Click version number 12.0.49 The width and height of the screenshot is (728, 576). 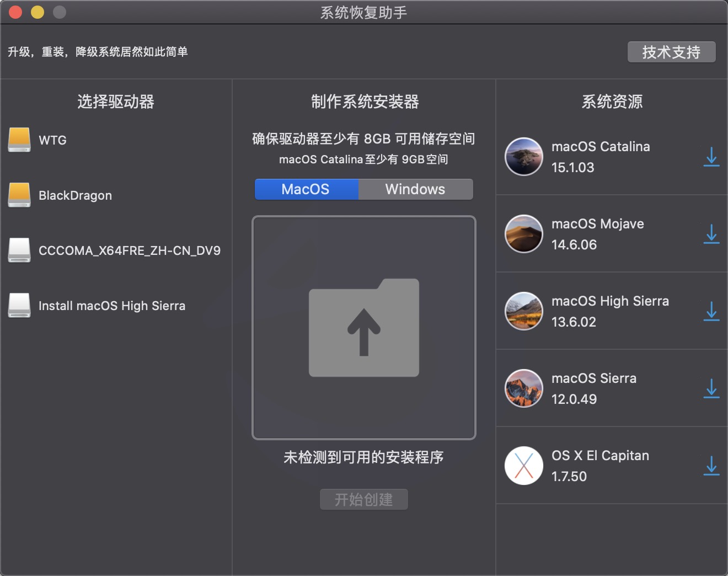pos(574,399)
